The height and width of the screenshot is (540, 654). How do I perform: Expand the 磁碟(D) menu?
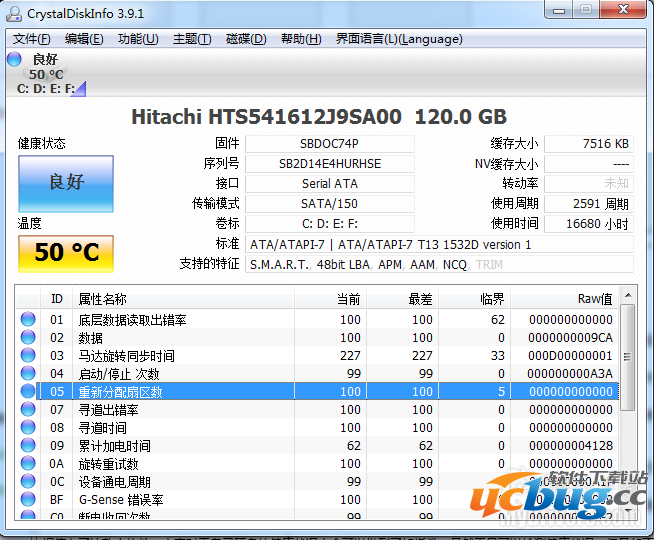246,39
